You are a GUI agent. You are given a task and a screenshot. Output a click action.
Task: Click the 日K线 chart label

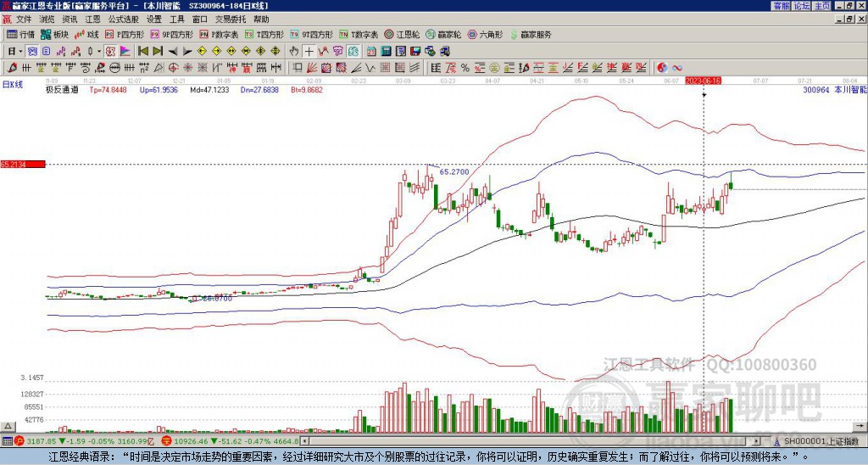point(13,85)
